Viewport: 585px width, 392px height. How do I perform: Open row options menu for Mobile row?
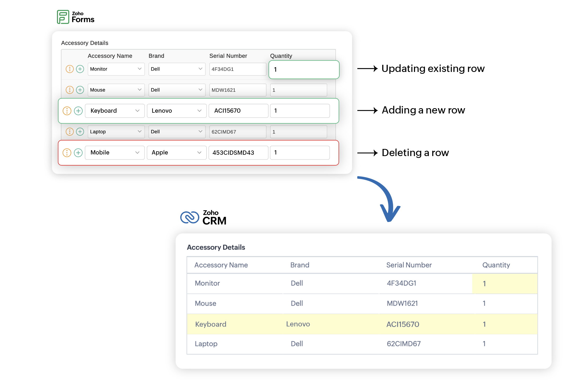click(67, 153)
